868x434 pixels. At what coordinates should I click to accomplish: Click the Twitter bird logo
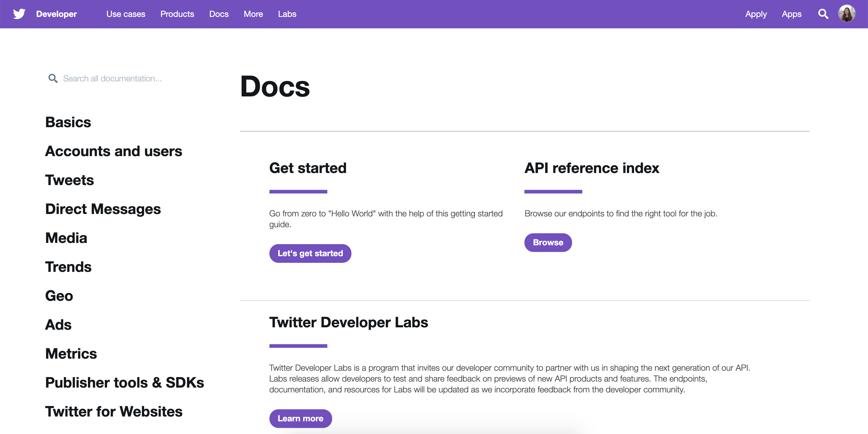point(19,14)
